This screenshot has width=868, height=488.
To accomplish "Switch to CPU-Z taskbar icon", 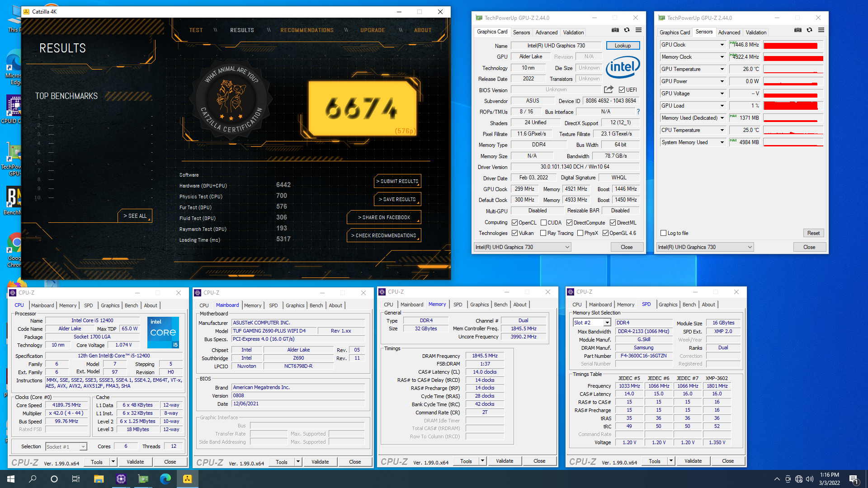I will [121, 479].
